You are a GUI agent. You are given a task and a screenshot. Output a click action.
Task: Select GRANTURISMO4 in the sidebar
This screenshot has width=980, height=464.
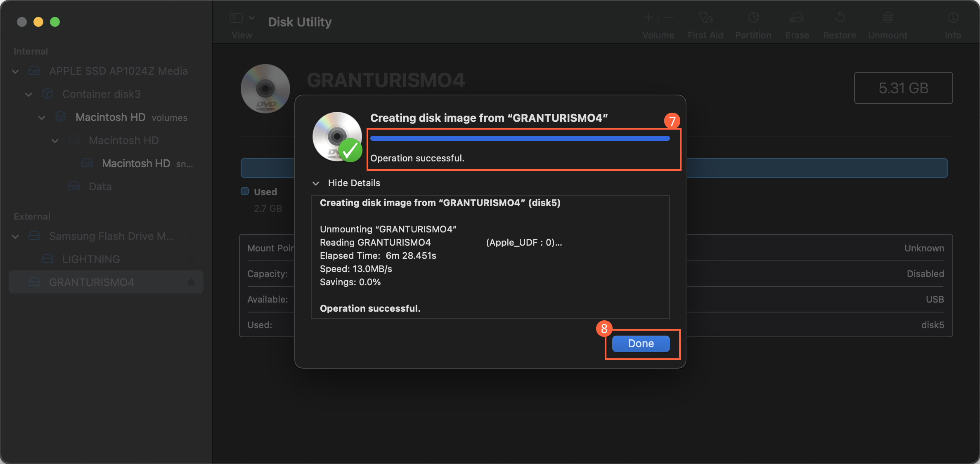tap(92, 282)
